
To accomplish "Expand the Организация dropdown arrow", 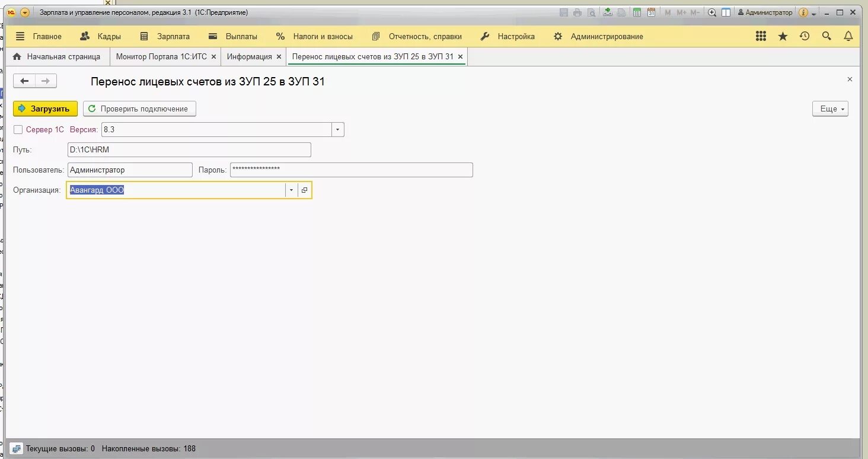I will [x=291, y=190].
